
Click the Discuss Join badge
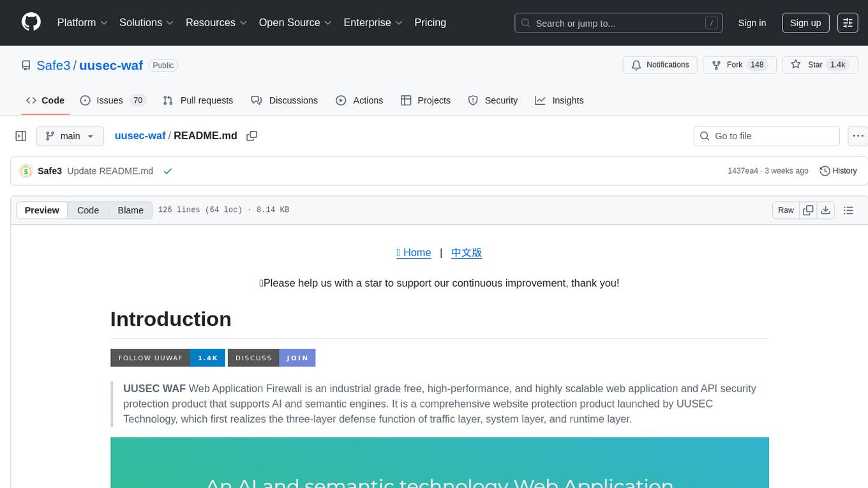click(x=272, y=358)
